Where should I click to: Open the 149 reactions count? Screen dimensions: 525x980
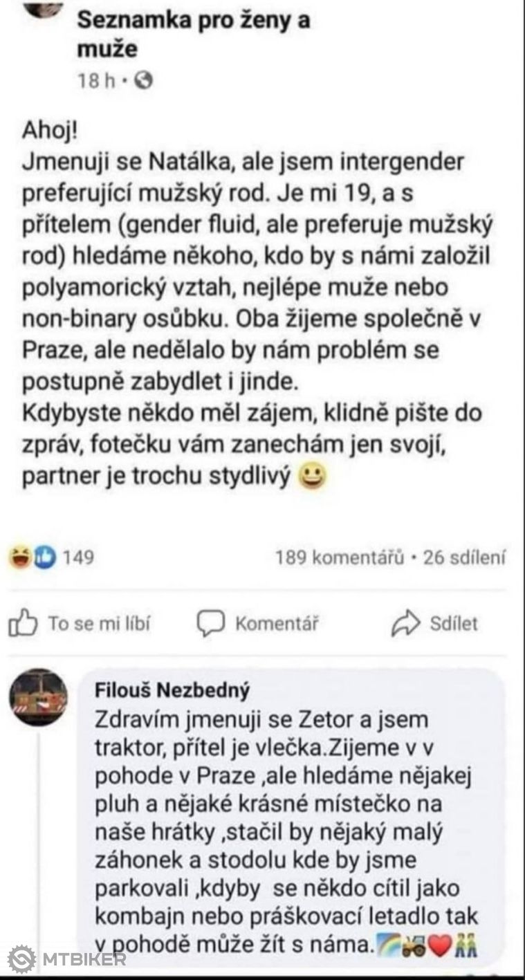click(x=78, y=557)
